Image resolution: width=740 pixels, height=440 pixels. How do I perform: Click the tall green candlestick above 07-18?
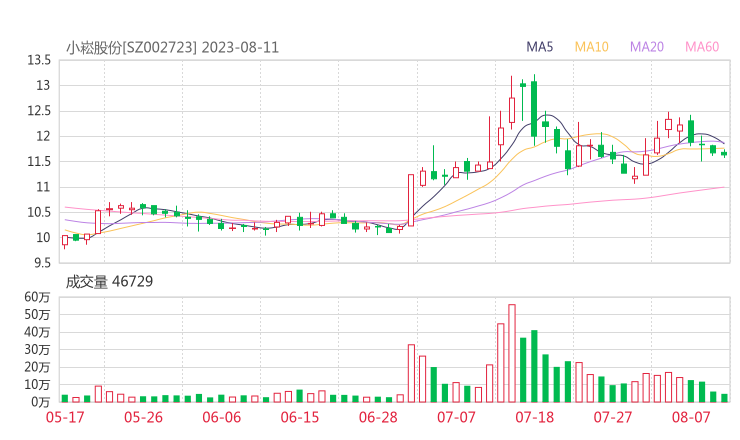point(534,108)
